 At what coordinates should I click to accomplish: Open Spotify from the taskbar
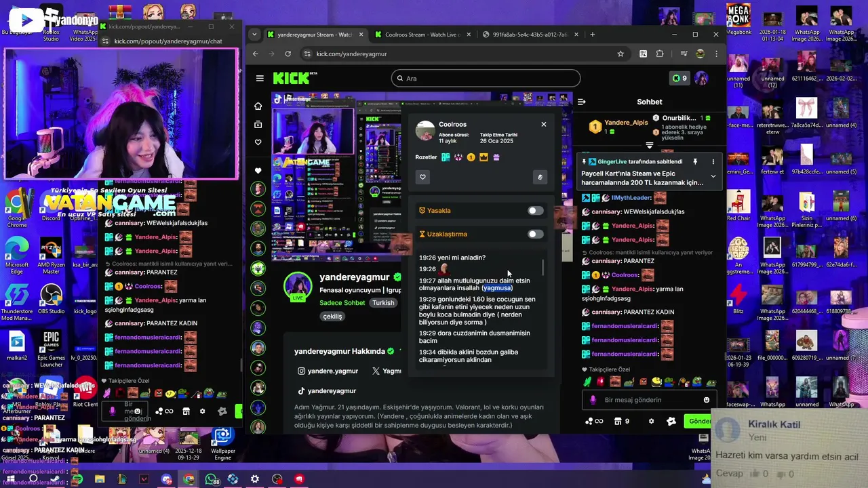pyautogui.click(x=77, y=479)
